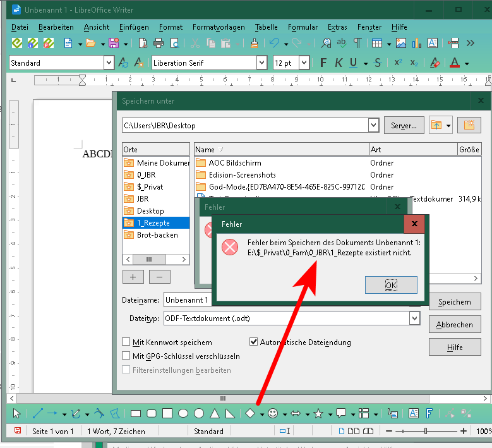The width and height of the screenshot is (492, 448).
Task: Click the Undo arrow icon
Action: (274, 43)
